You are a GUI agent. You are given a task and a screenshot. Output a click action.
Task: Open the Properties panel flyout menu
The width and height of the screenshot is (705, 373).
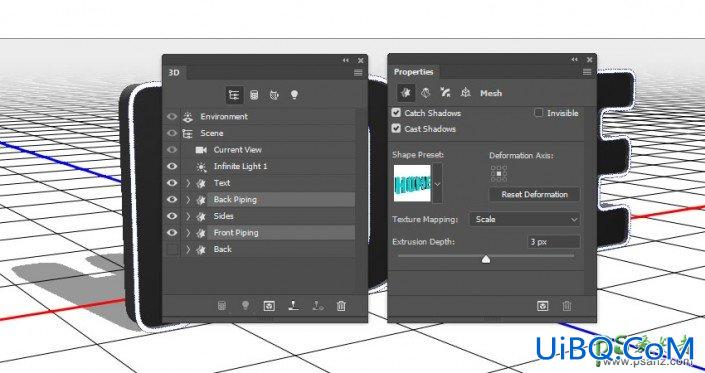pos(587,72)
